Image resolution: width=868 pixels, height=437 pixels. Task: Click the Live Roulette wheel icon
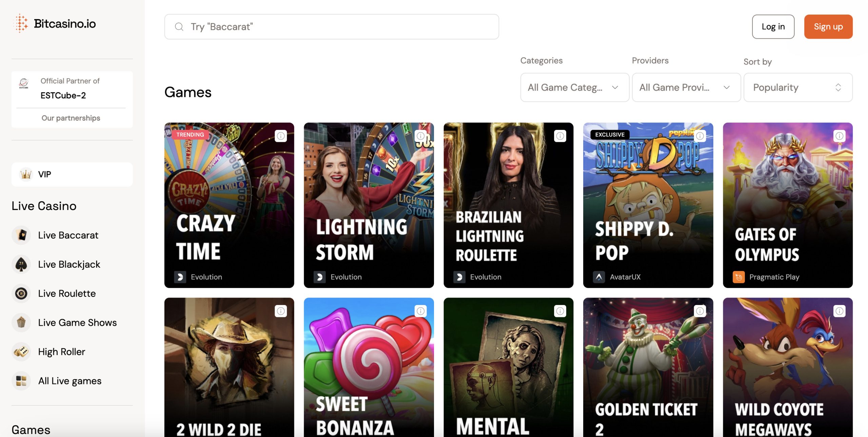[x=21, y=293]
